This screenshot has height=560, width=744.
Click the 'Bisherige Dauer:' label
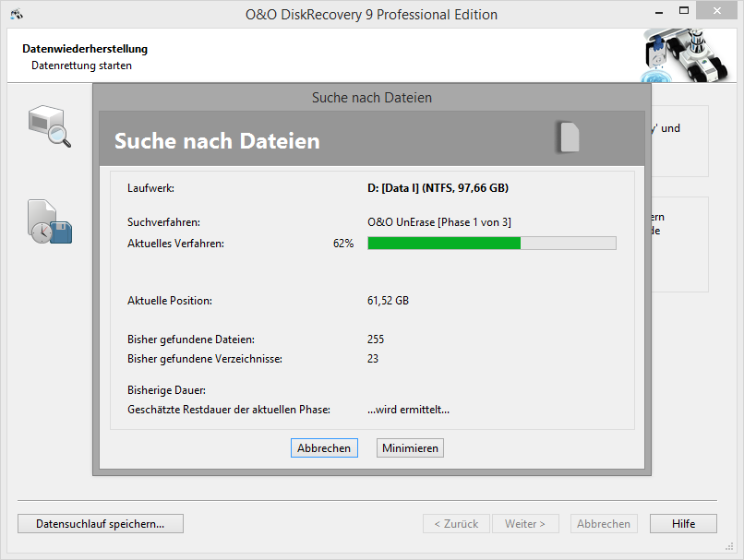click(x=166, y=390)
